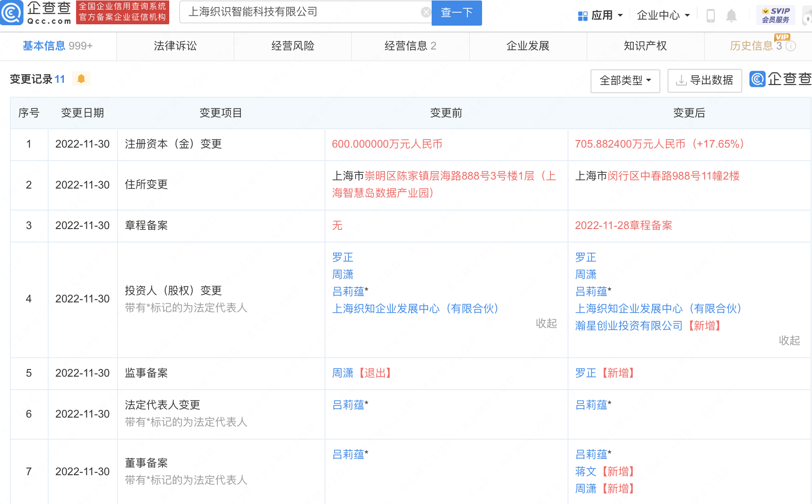This screenshot has width=812, height=504.
Task: Click the info icon beside 历史信息
Action: pos(791,46)
